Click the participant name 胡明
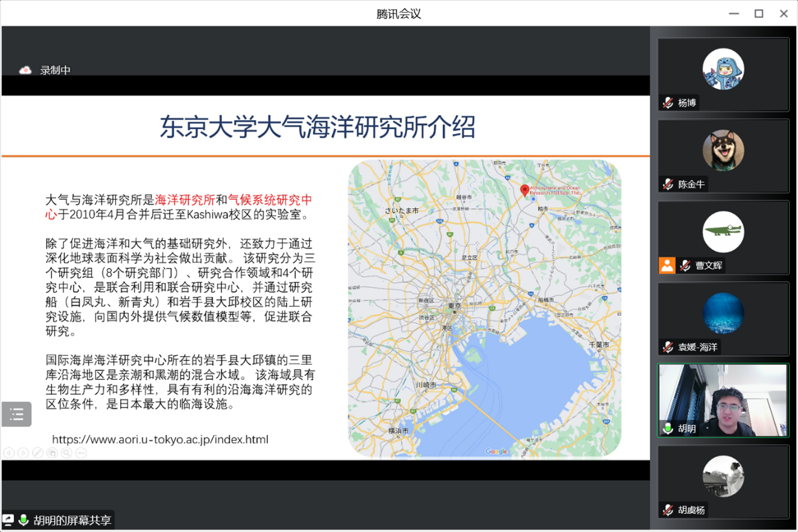The image size is (798, 532). (x=687, y=429)
